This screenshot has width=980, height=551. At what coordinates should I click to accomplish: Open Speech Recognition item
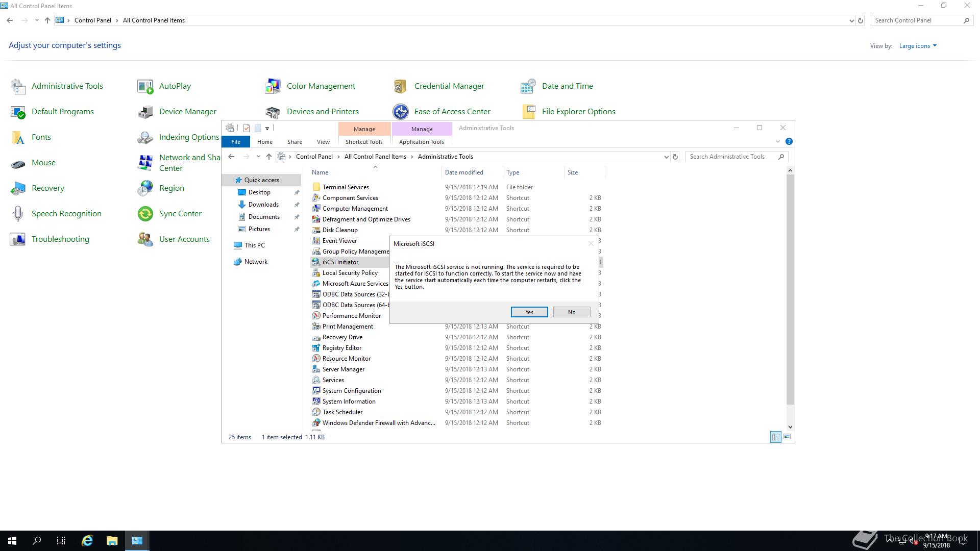[x=56, y=214]
